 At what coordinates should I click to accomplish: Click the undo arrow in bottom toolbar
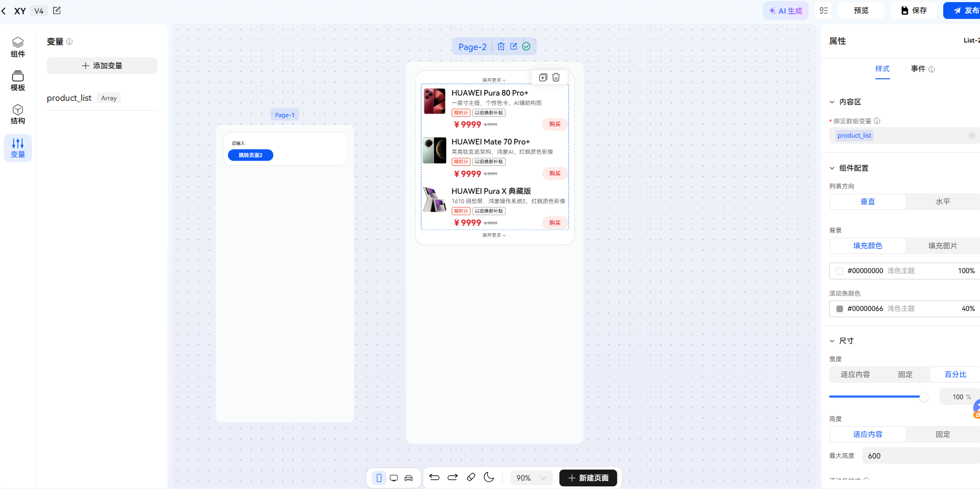(x=434, y=477)
